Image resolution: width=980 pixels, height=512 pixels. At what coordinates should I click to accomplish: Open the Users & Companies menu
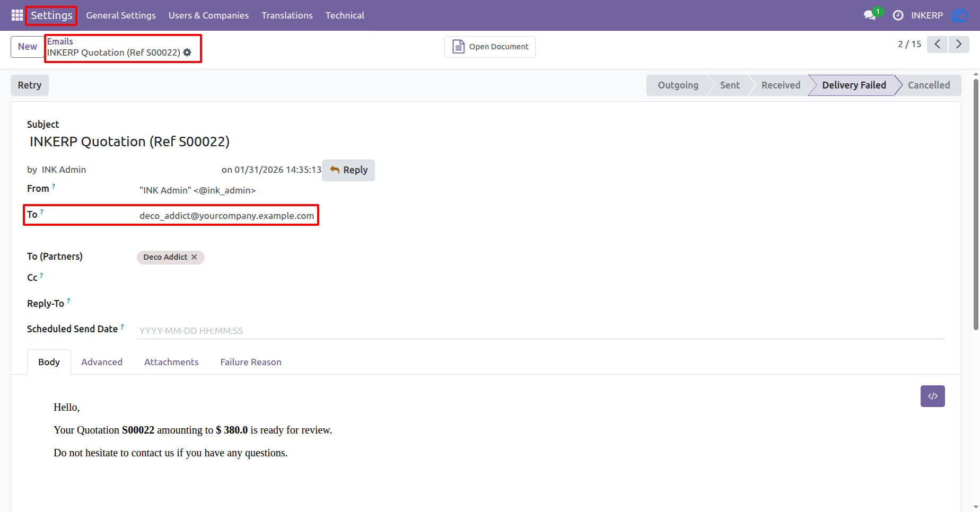point(208,15)
